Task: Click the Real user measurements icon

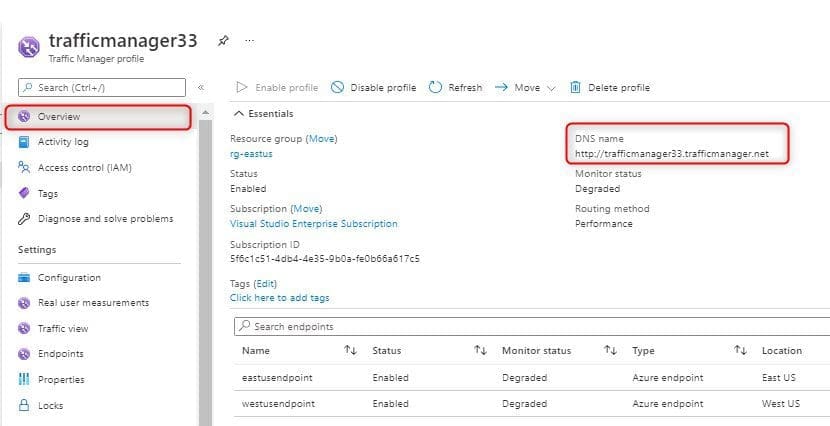Action: click(24, 303)
